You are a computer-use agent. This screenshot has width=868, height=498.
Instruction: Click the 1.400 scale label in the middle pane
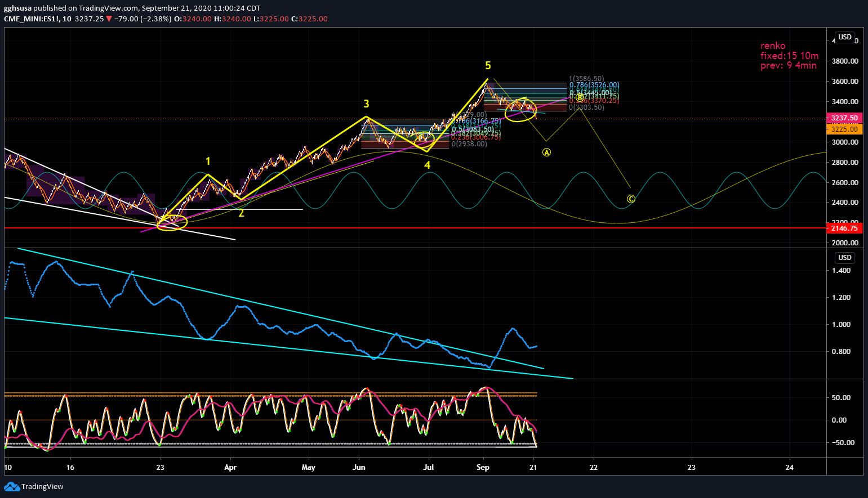[x=841, y=270]
